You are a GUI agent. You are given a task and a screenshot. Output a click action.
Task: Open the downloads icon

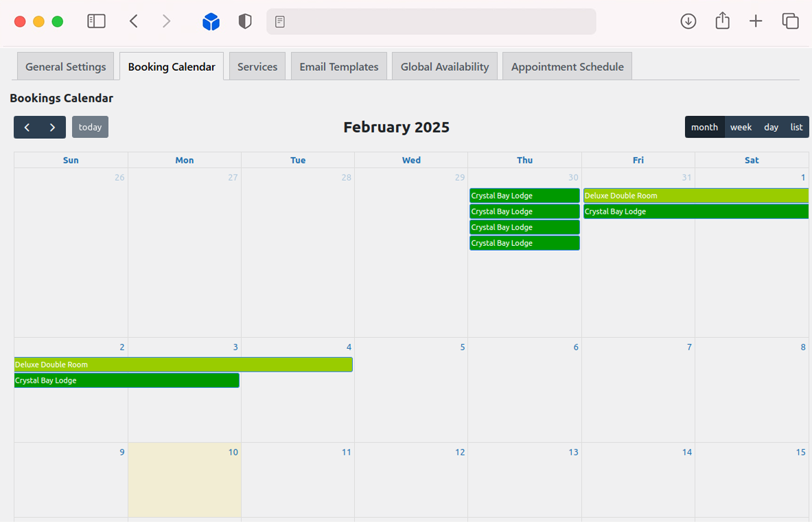point(688,21)
